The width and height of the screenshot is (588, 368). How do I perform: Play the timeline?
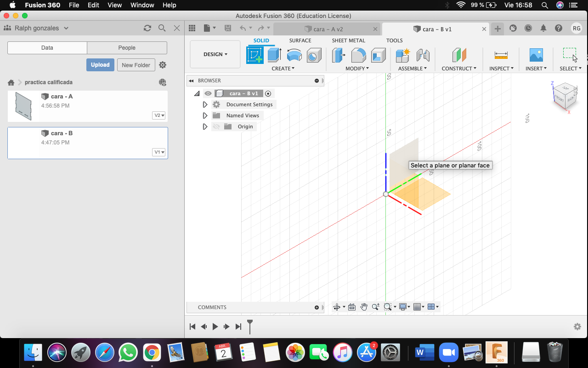click(x=215, y=327)
